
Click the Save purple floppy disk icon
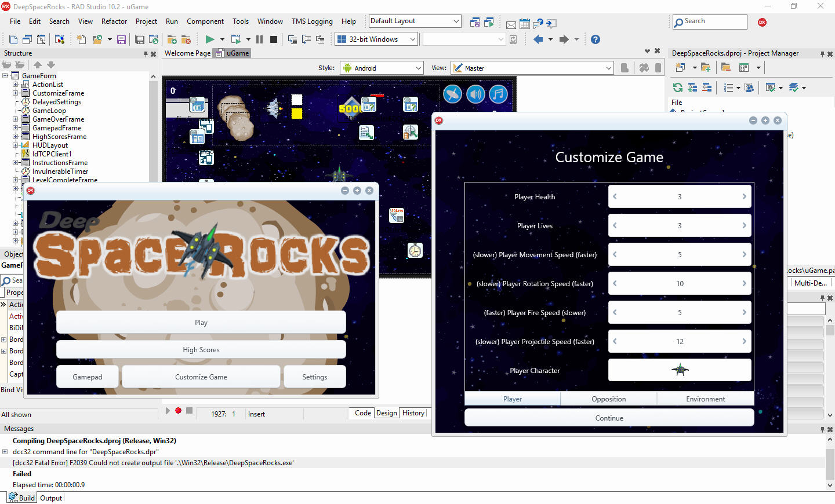click(x=121, y=39)
